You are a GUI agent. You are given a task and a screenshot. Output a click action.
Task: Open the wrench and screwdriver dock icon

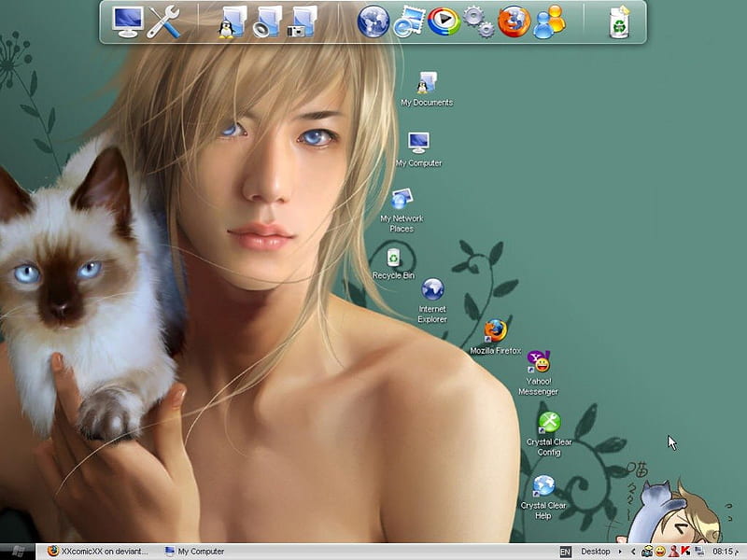(163, 21)
